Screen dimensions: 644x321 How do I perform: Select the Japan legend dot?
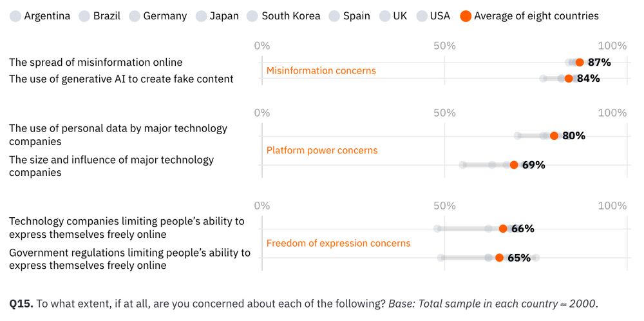pyautogui.click(x=201, y=16)
